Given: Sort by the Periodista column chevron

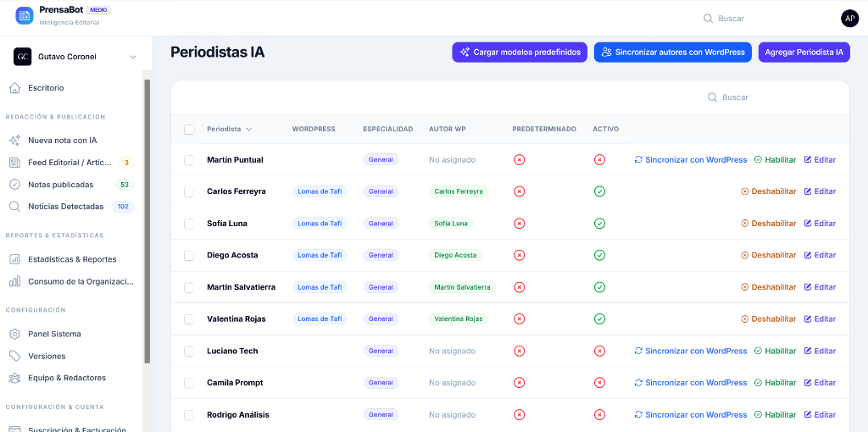Looking at the screenshot, I should [249, 129].
